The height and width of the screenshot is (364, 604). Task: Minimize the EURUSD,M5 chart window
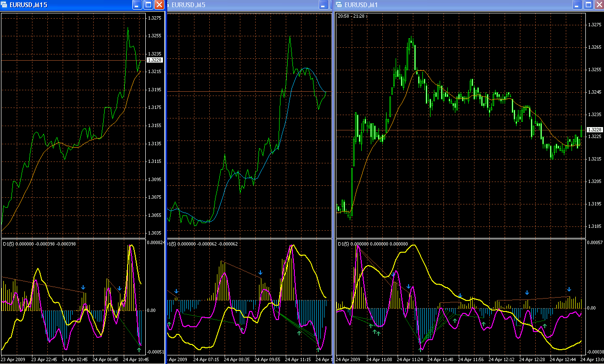point(324,5)
